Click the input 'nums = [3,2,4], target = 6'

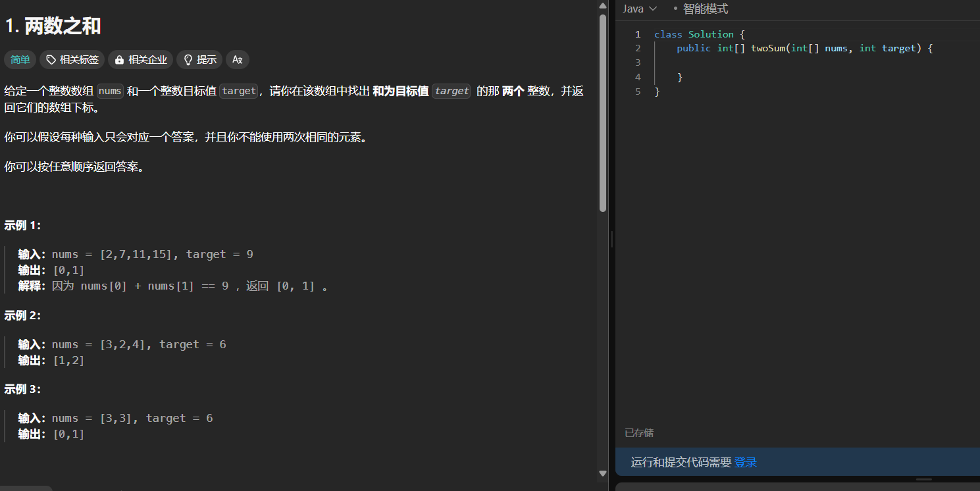[x=139, y=344]
